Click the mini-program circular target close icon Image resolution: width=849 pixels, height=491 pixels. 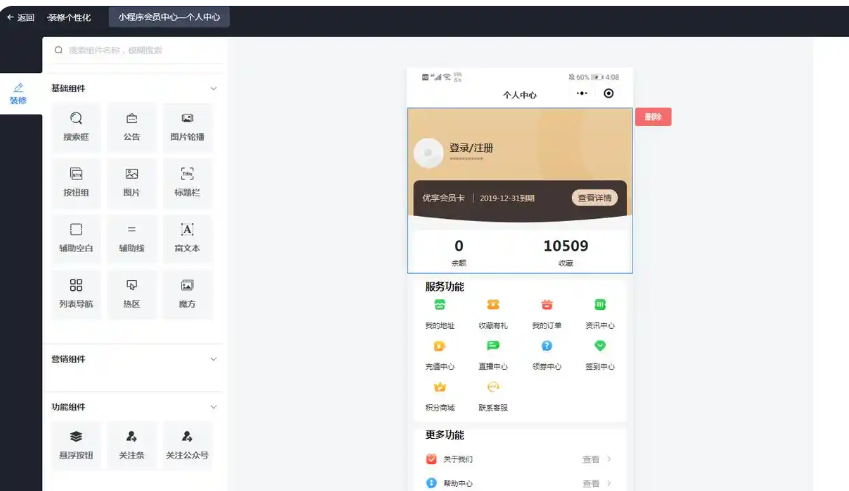tap(609, 93)
